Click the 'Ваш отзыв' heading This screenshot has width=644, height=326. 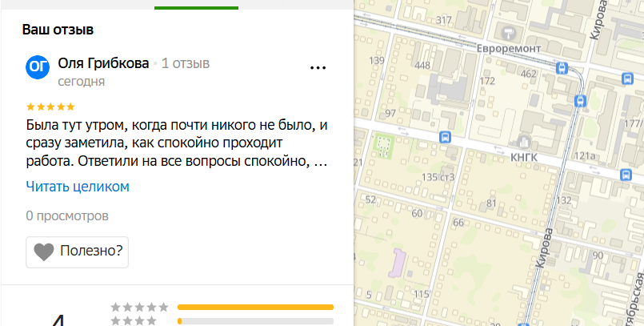58,30
